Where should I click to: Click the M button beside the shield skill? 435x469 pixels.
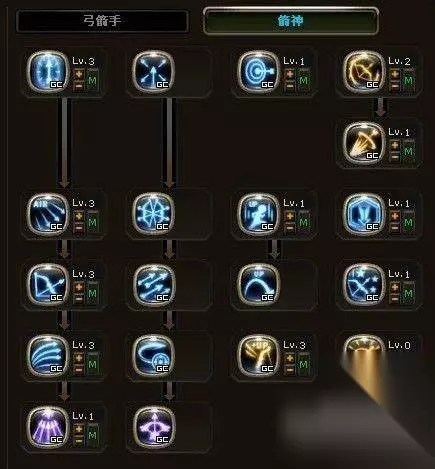[x=408, y=222]
